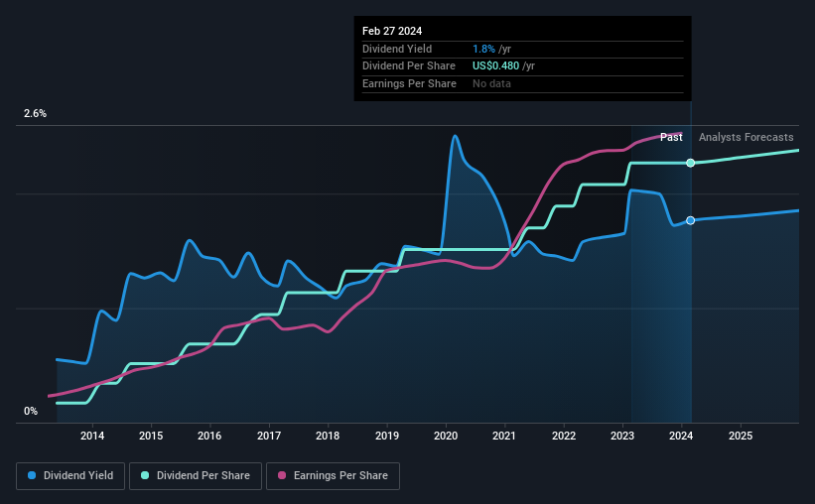This screenshot has width=815, height=504.
Task: Click the 'Analysts Forecasts' label
Action: pos(746,137)
